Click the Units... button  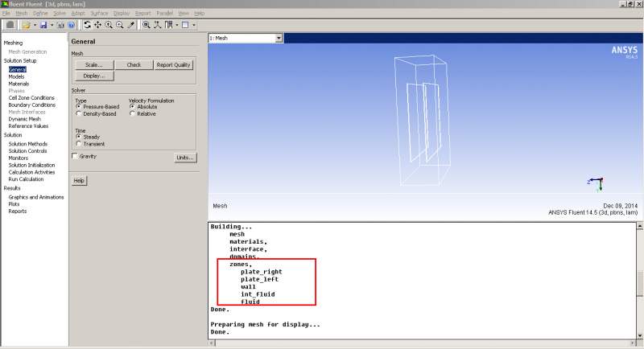[185, 158]
